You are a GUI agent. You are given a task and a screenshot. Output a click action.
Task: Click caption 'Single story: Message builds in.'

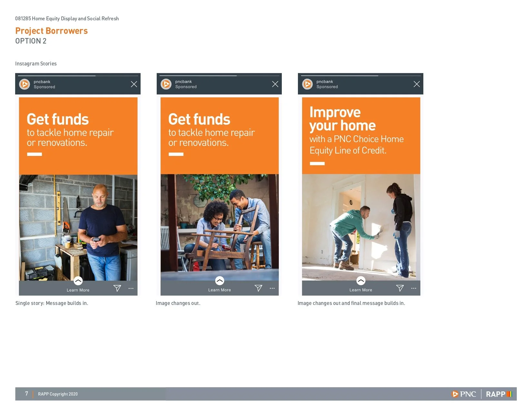(x=52, y=303)
